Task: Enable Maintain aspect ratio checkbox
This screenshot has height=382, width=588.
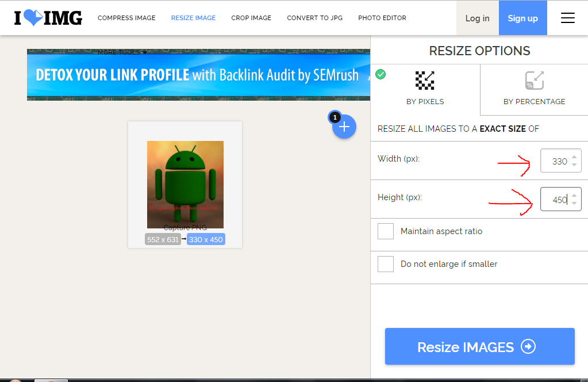Action: 386,231
